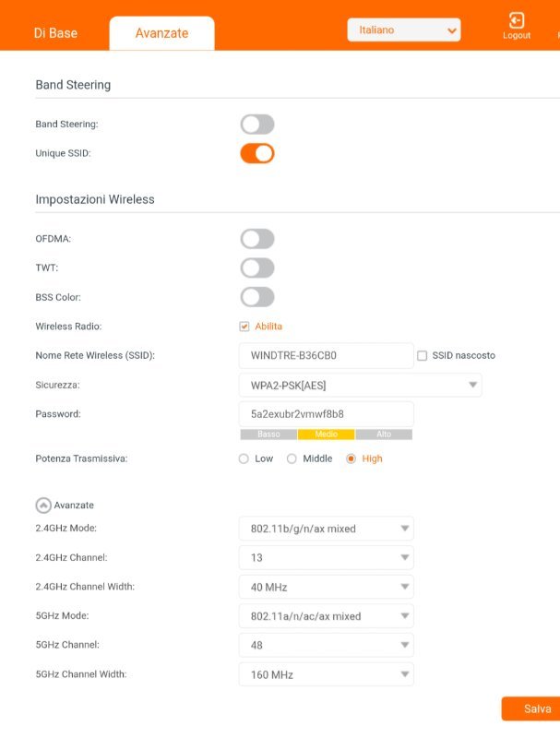
Task: Click the Logout icon
Action: tap(517, 20)
